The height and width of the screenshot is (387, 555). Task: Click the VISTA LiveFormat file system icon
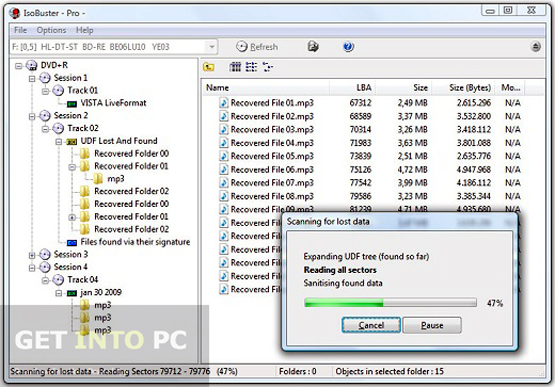72,103
